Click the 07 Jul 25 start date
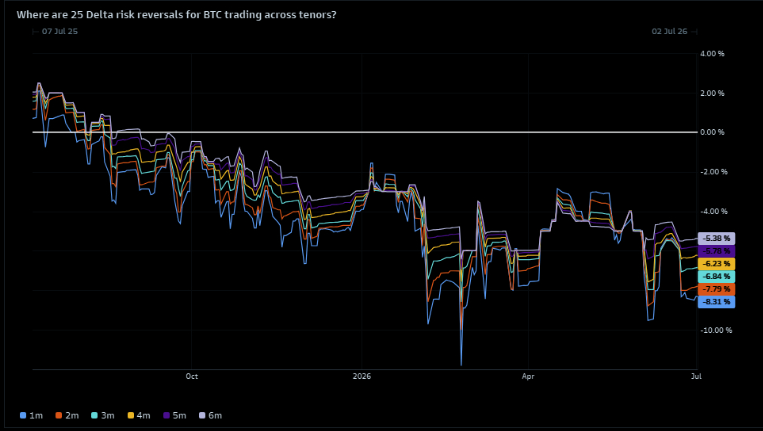The height and width of the screenshot is (431, 763). click(59, 31)
